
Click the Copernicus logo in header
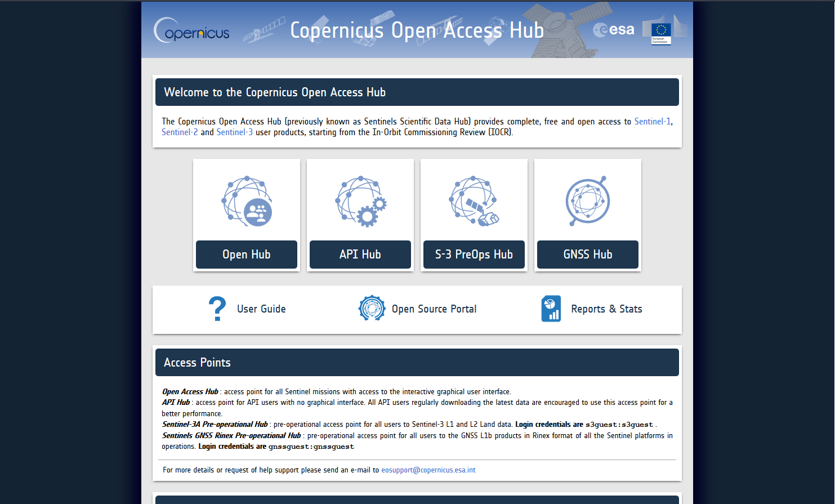[x=192, y=30]
